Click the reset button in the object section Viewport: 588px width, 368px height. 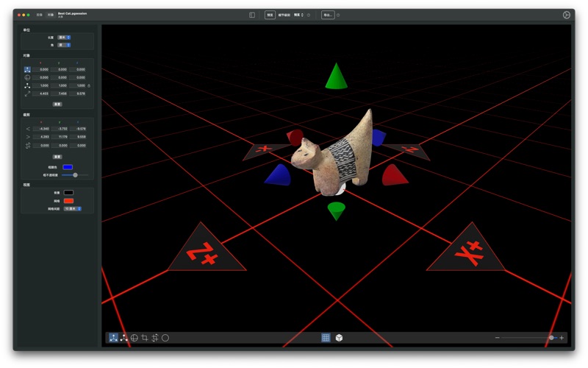[x=57, y=104]
